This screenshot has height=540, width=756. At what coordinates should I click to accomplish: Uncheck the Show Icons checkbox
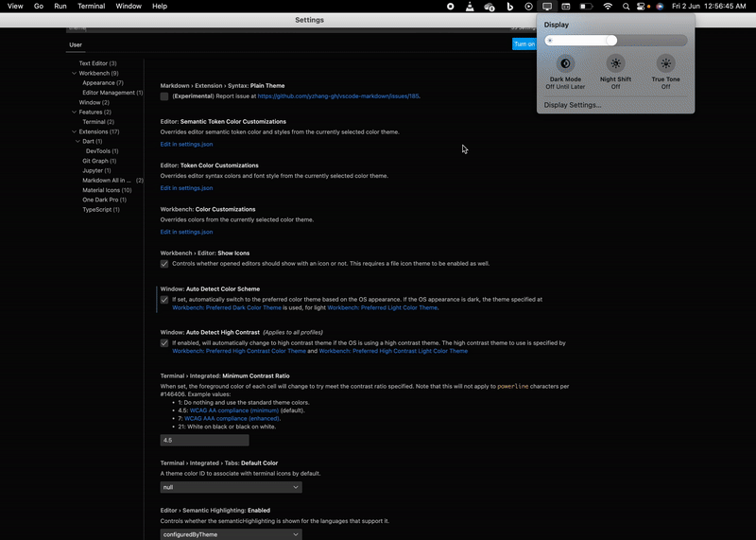click(x=164, y=264)
